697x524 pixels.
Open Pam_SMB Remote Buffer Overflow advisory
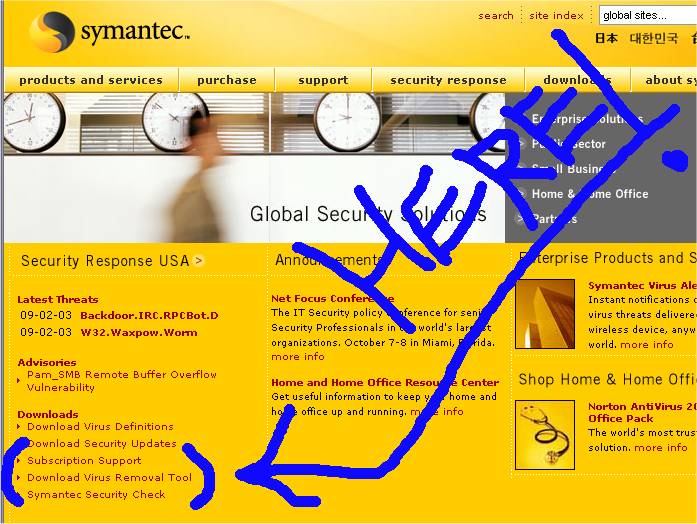coord(122,381)
